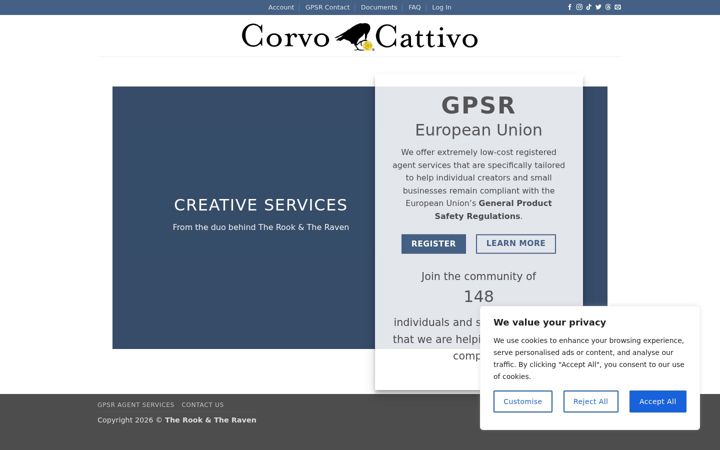Reject all cookies
Screen dimensions: 720x450
[591, 401]
